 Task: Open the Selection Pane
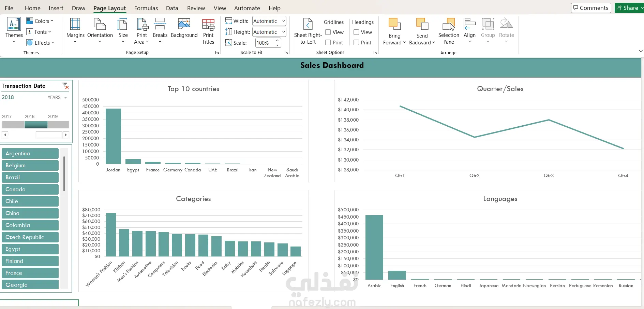pos(449,31)
